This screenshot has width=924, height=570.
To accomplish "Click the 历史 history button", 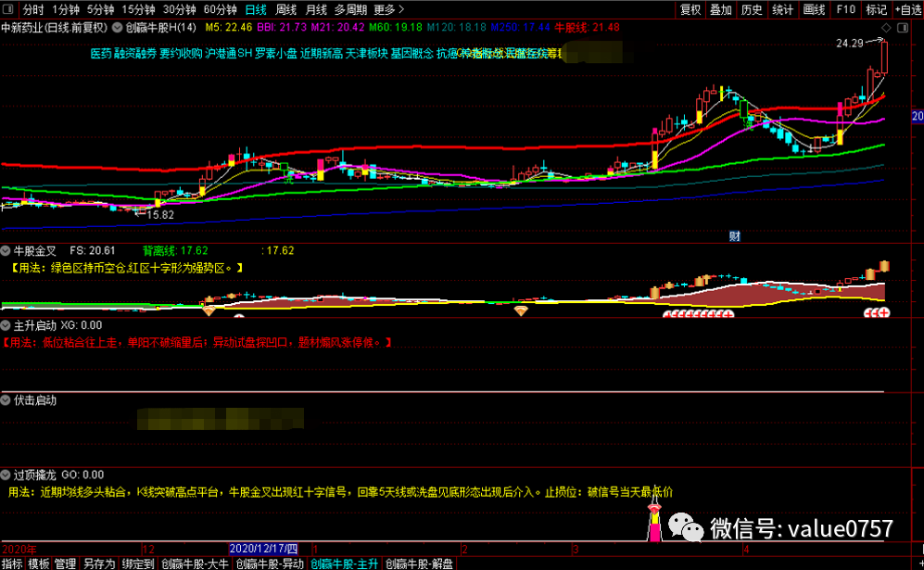I will click(752, 9).
